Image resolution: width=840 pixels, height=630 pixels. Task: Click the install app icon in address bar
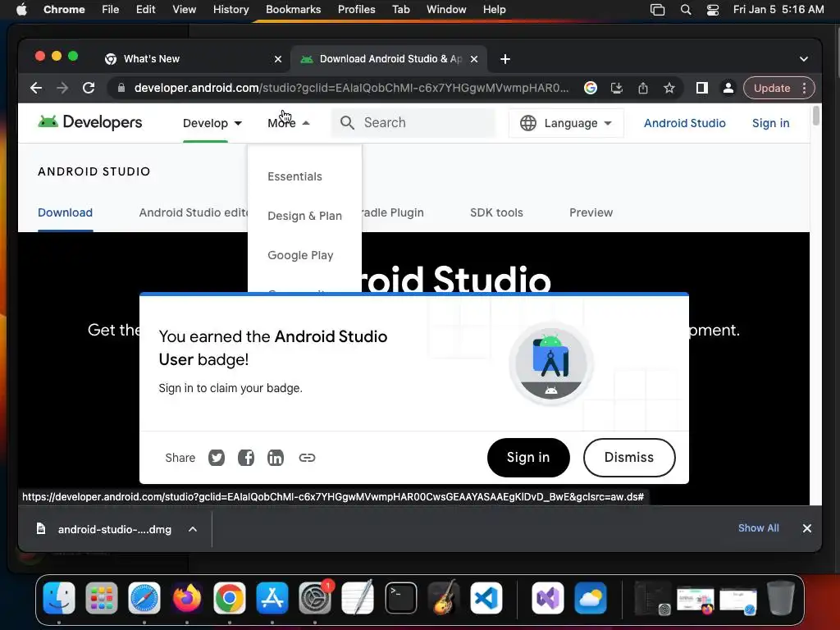(x=617, y=88)
